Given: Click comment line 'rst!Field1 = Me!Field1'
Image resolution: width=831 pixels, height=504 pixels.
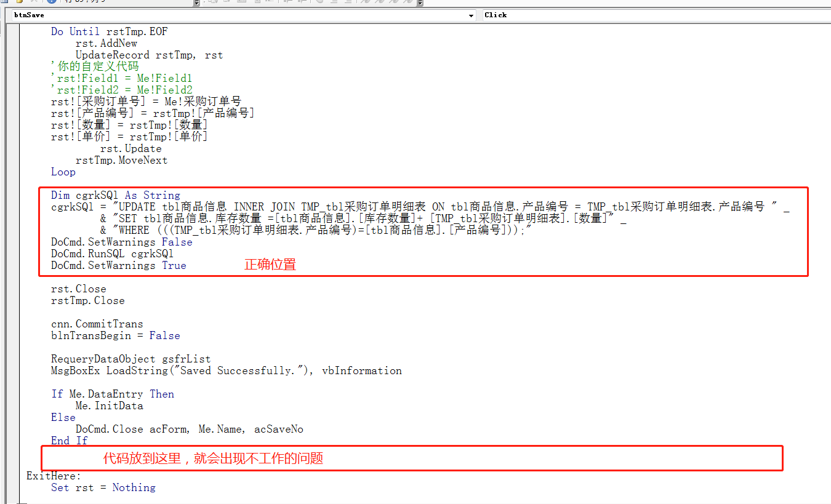Looking at the screenshot, I should [122, 78].
